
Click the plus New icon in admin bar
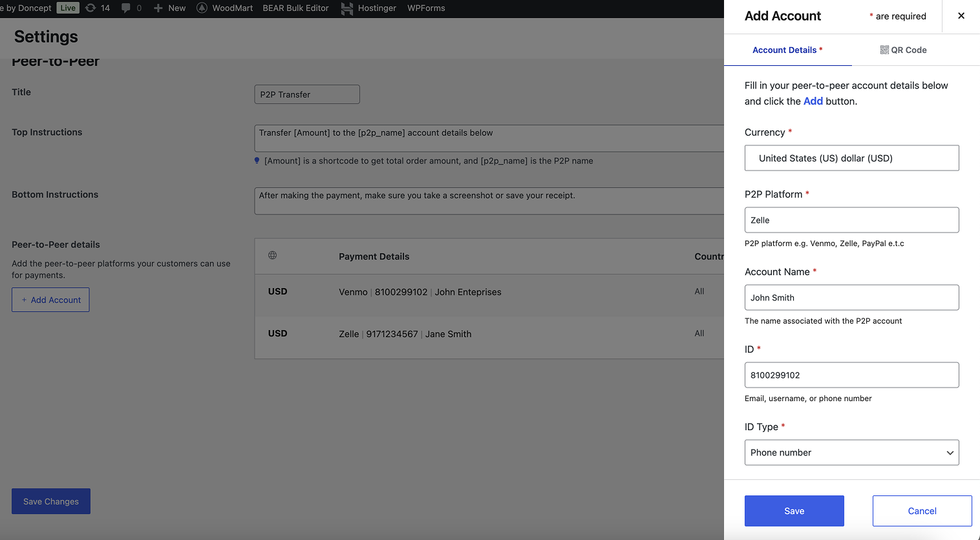tap(158, 8)
